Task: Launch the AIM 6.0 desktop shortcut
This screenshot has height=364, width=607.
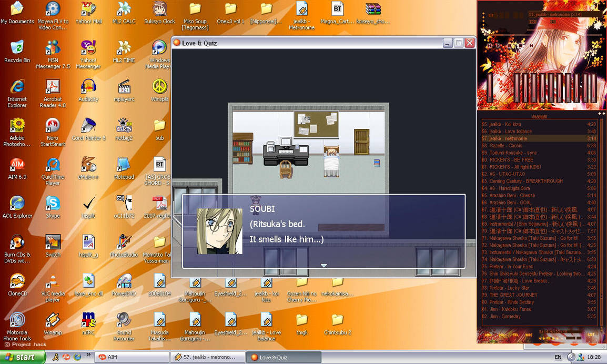Action: (x=17, y=168)
